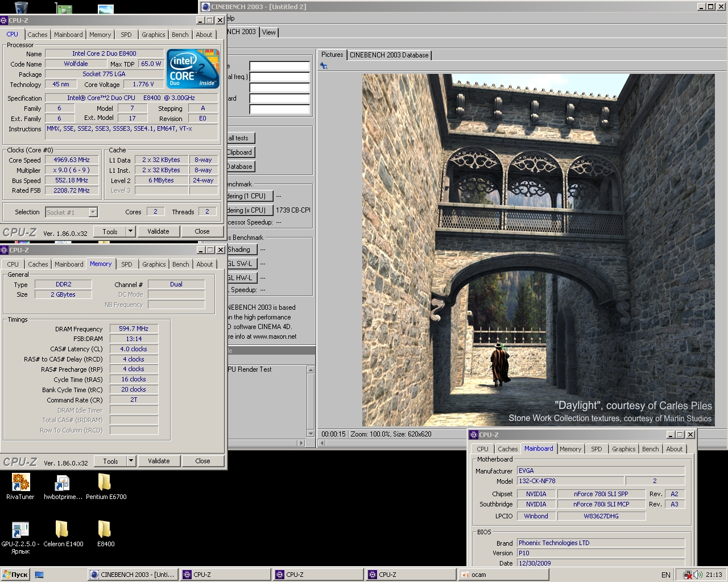Click the Rendering (1 CPU) button in CINEBENCH

coord(250,196)
